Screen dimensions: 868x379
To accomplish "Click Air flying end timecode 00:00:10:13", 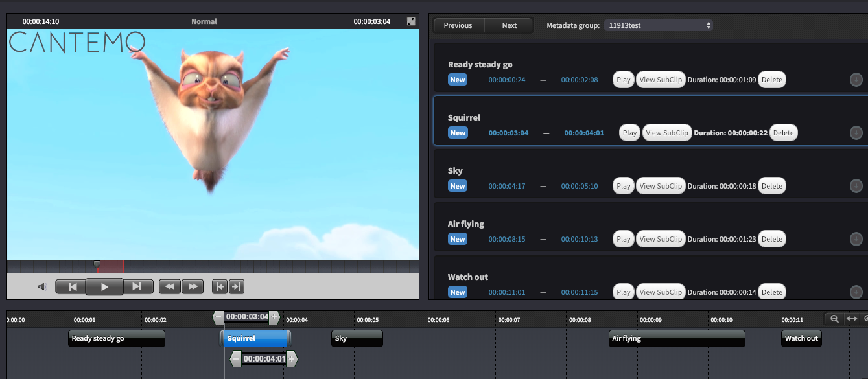I will click(580, 239).
